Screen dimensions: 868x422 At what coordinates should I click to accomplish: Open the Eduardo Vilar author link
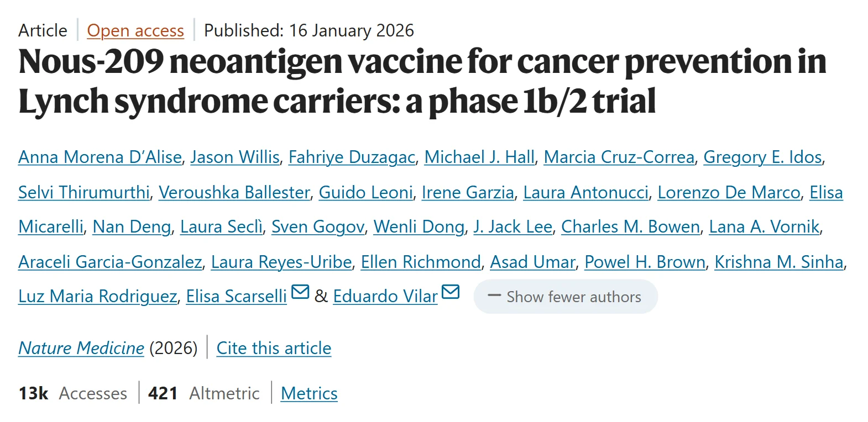385,297
